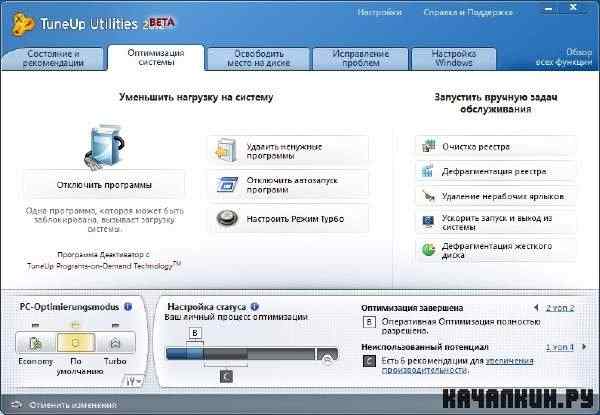The height and width of the screenshot is (415, 600).
Task: Select По умолчанию optimization mode
Action: pos(76,343)
